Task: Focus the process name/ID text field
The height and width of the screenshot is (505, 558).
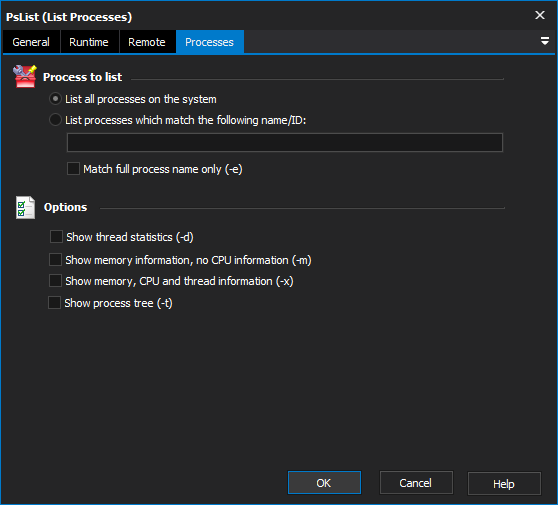Action: tap(285, 142)
